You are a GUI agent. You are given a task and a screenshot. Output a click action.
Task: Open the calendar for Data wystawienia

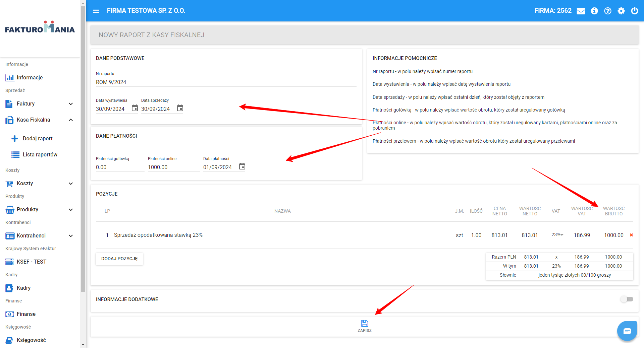click(135, 108)
